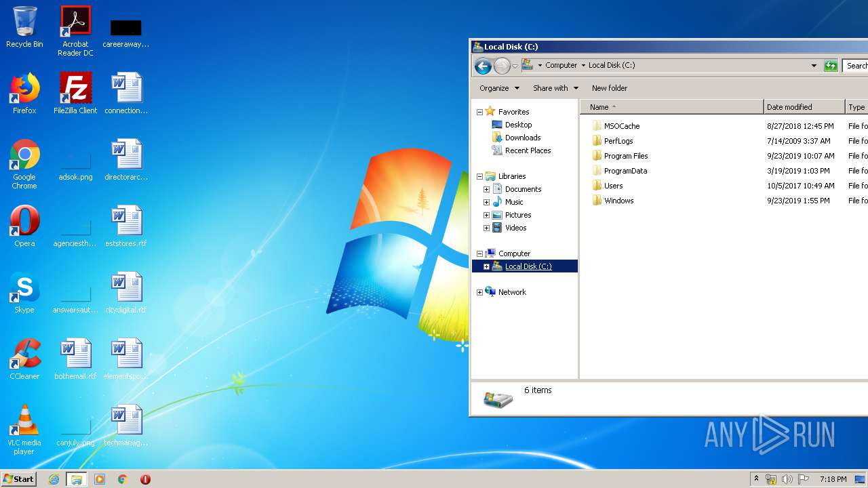Screen dimensions: 868x488
Task: Expand the Documents library node
Action: tap(486, 189)
